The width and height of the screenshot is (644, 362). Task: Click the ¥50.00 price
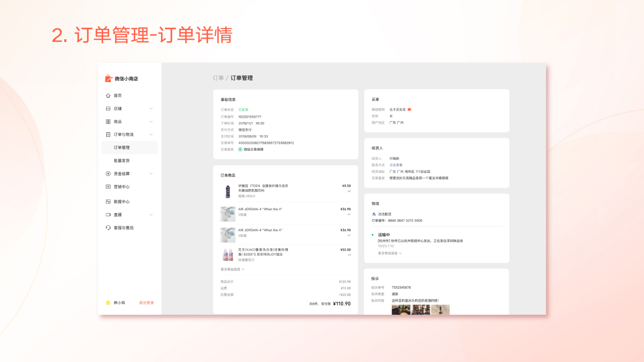(346, 249)
